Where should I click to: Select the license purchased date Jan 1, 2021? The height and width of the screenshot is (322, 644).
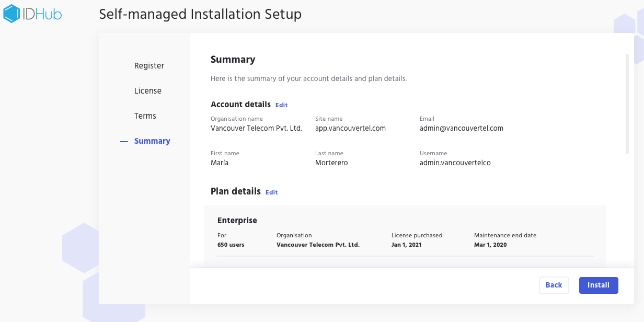(406, 245)
